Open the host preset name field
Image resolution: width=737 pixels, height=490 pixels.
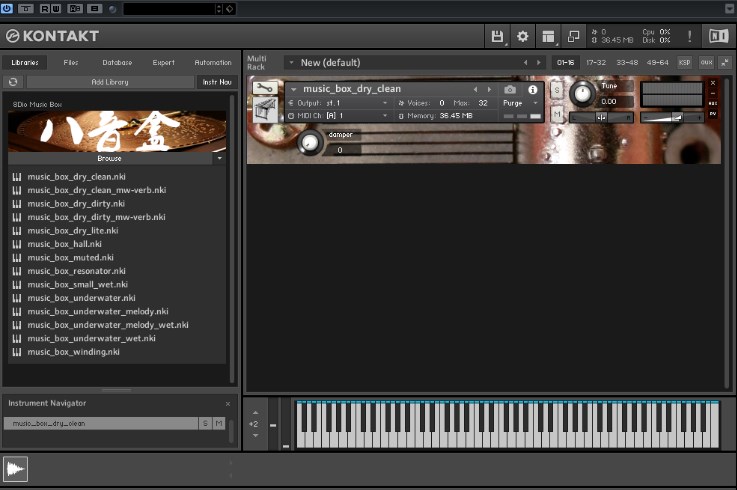point(169,8)
